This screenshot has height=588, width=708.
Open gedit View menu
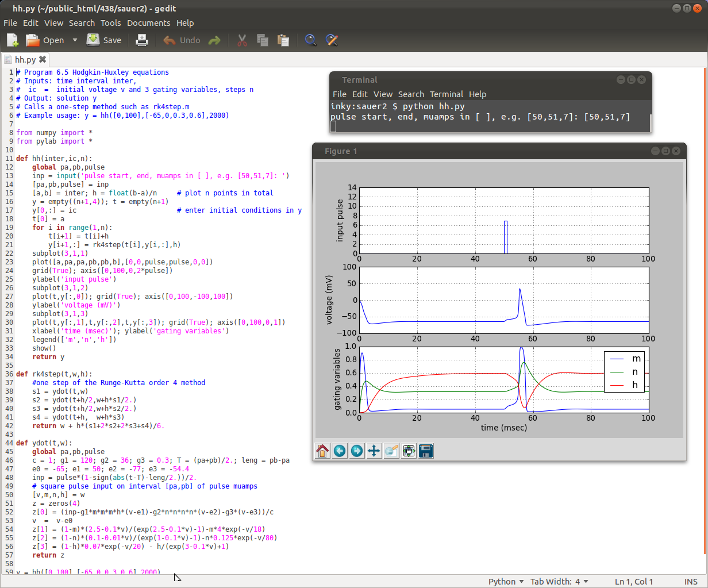click(x=53, y=23)
